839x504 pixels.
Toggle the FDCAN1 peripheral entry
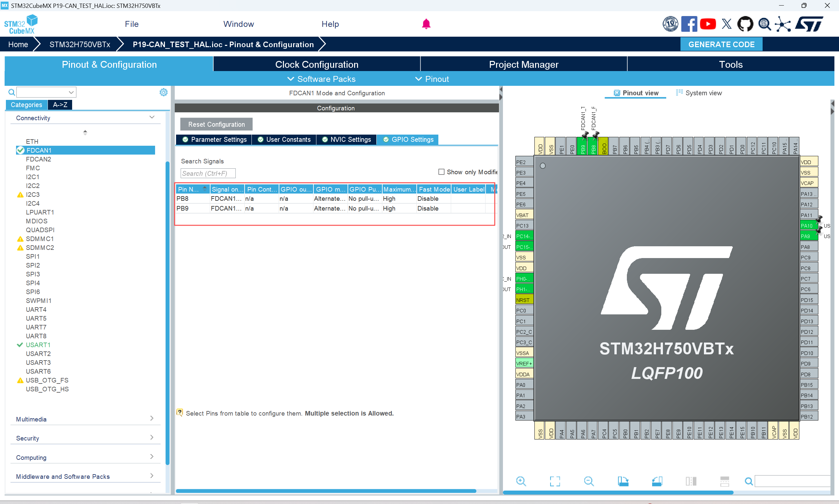coord(39,150)
